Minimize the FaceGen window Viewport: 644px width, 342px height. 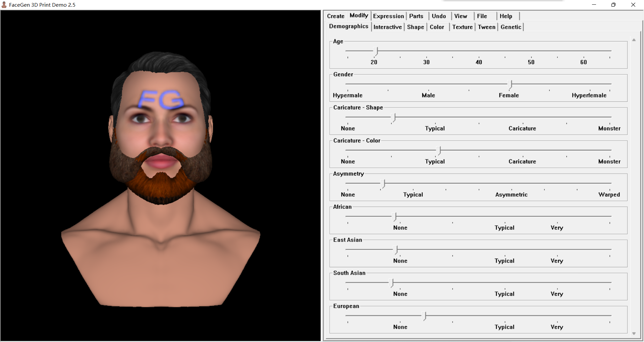[x=594, y=5]
